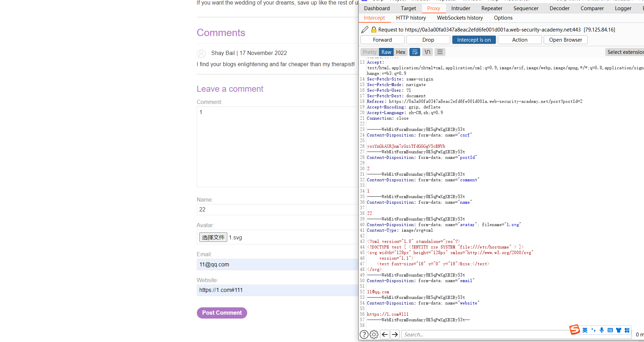Select the Proxy tab
644x342 pixels.
434,8
